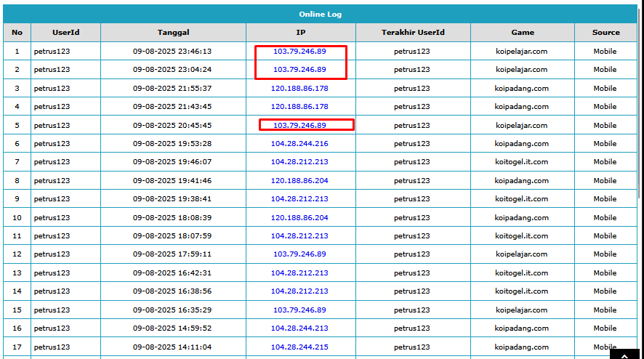Open IP 104.28.212.213 in row 14
Image resolution: width=644 pixels, height=359 pixels.
299,291
